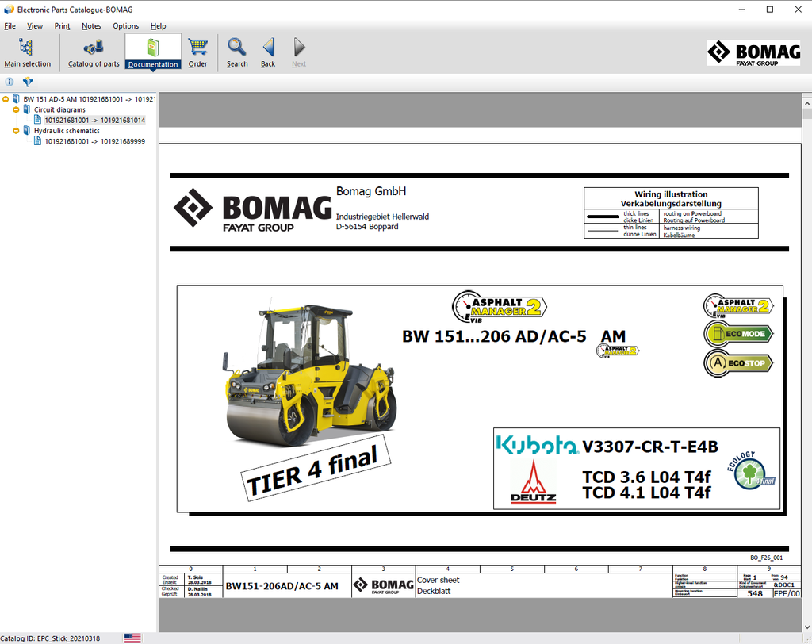The height and width of the screenshot is (644, 812).
Task: Open the Order shopping cart icon
Action: [197, 52]
